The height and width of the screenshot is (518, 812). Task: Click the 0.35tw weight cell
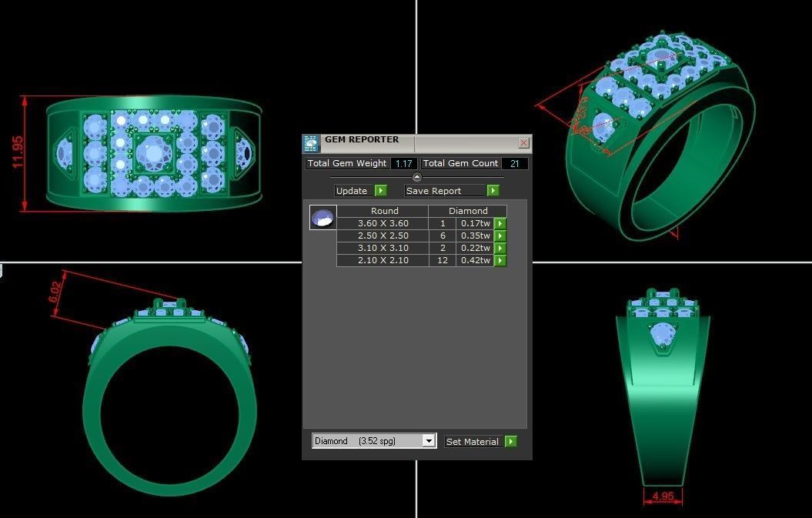point(475,236)
